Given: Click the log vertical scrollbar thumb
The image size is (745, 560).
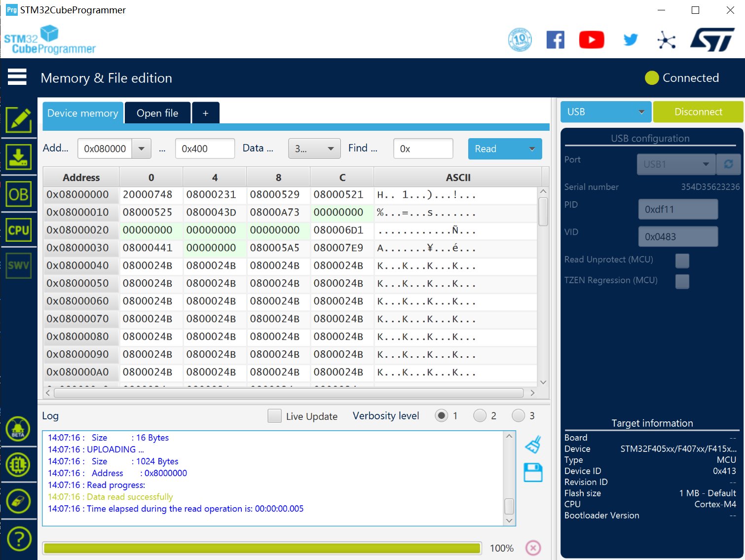Looking at the screenshot, I should [x=509, y=506].
